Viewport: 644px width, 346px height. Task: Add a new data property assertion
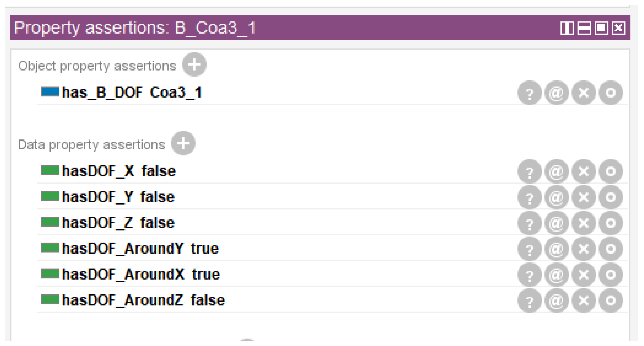[x=183, y=143]
